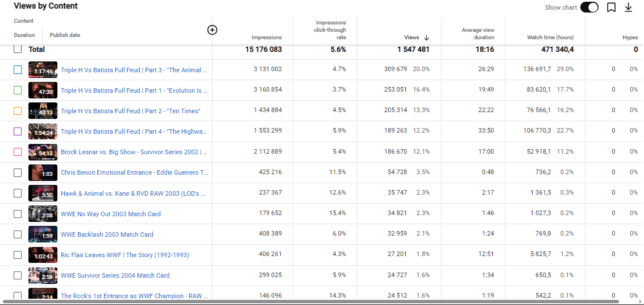Toggle the Show chart switch
This screenshot has width=644, height=305.
pyautogui.click(x=589, y=7)
